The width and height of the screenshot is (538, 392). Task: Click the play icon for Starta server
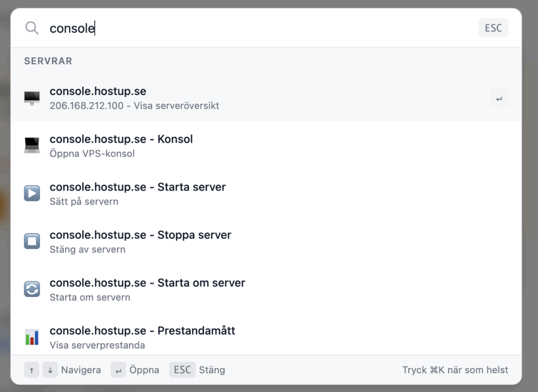pyautogui.click(x=32, y=194)
